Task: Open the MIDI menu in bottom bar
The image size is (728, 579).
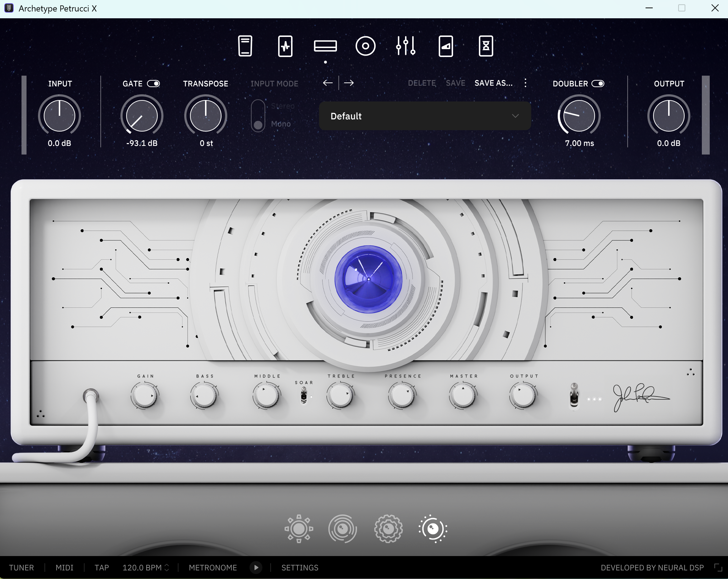Action: tap(65, 568)
